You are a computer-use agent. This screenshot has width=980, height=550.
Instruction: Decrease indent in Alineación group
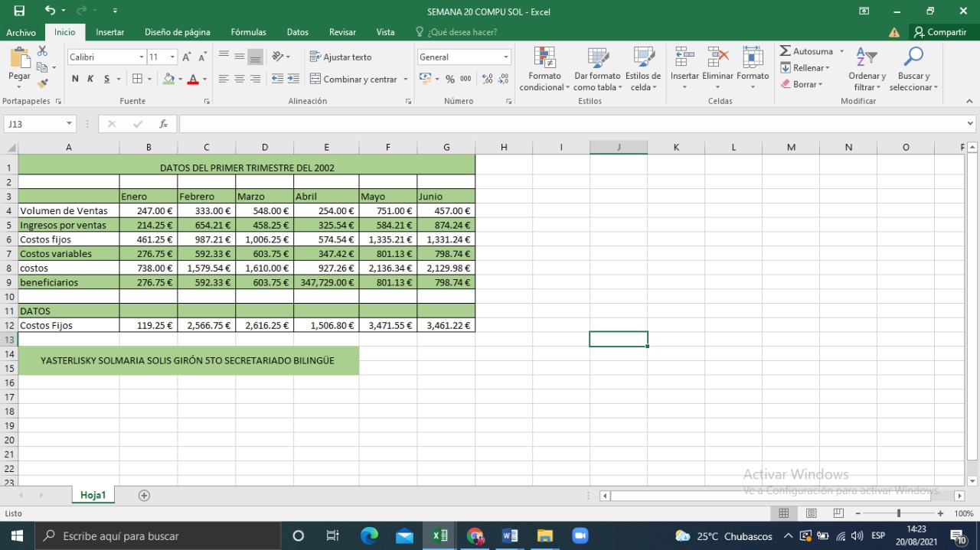[x=277, y=79]
